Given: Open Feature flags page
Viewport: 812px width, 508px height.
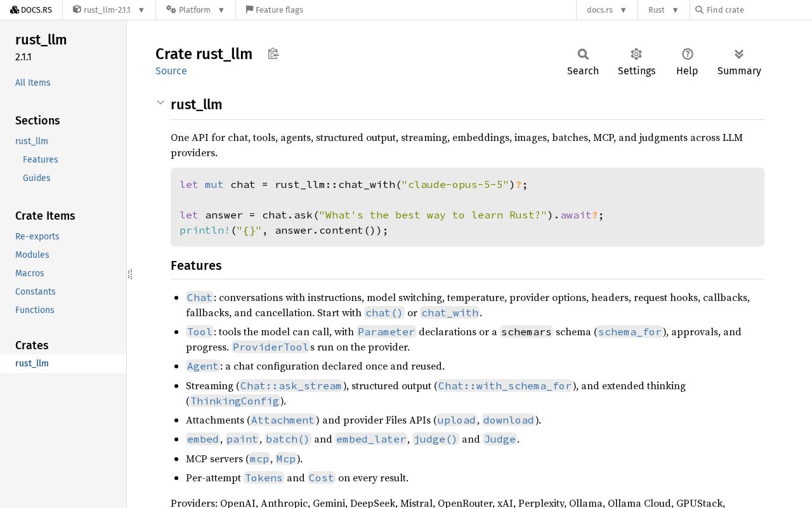Looking at the screenshot, I should coord(274,10).
